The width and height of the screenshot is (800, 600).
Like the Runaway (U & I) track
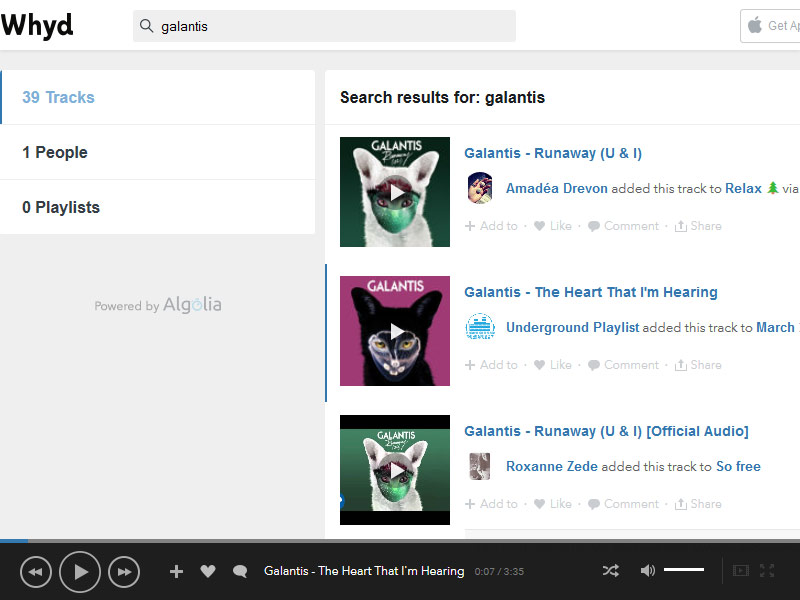click(553, 226)
